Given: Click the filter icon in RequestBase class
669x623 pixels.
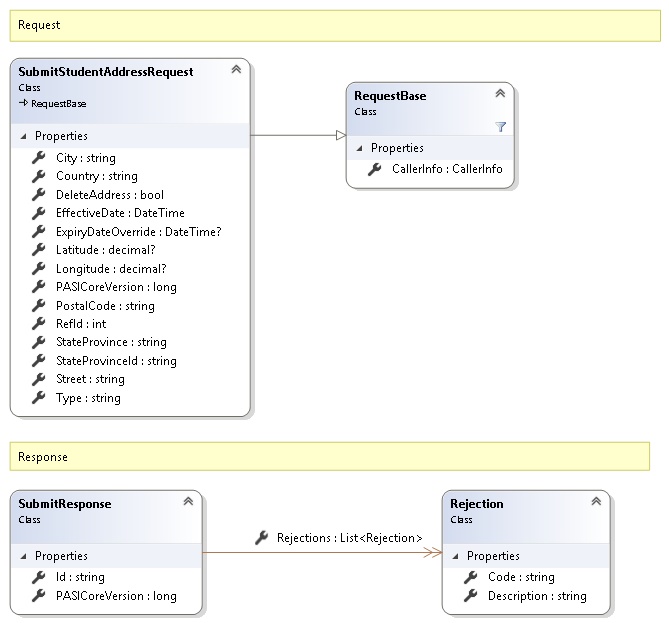Looking at the screenshot, I should [500, 127].
